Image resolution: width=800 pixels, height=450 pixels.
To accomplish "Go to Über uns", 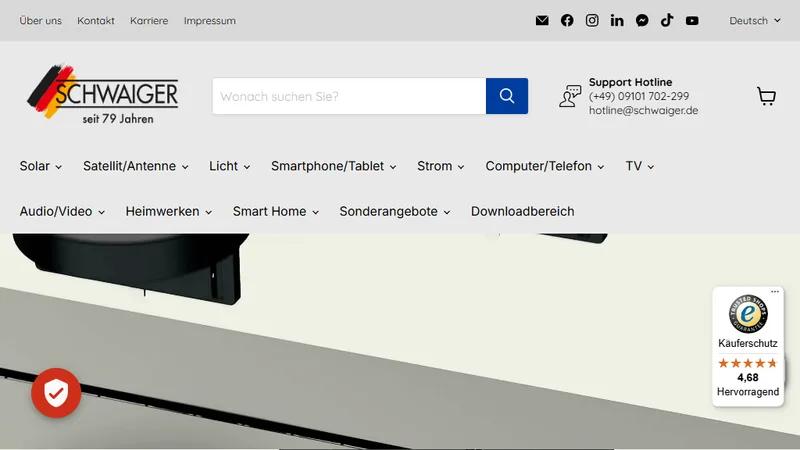I will click(x=40, y=21).
